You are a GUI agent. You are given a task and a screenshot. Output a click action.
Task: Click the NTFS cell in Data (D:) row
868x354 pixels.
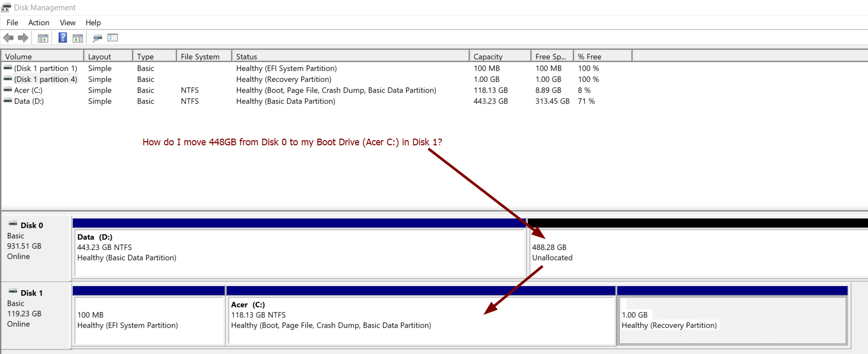[x=189, y=101]
